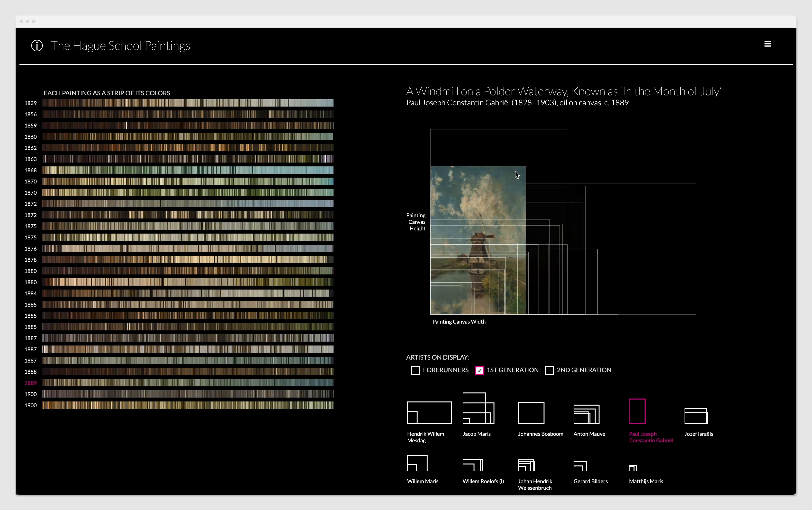Image resolution: width=812 pixels, height=510 pixels.
Task: Select Willem Maris canvas icon
Action: [417, 463]
